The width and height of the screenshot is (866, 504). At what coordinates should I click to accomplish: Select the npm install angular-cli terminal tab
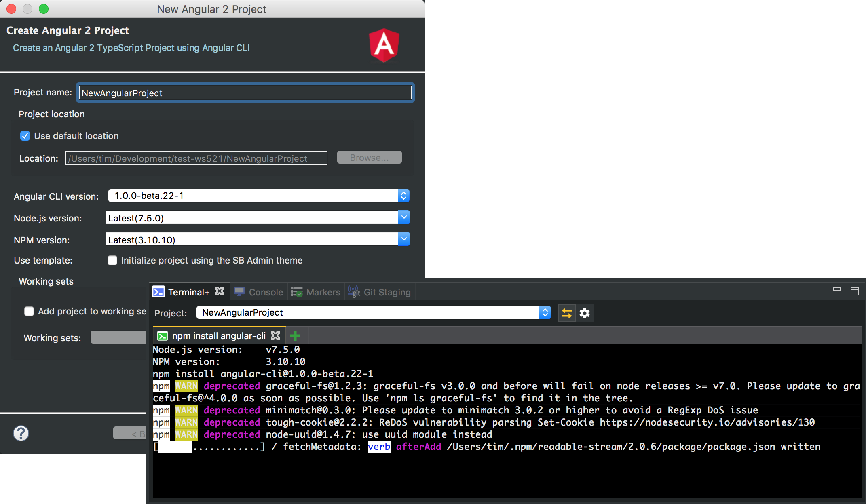click(x=219, y=336)
